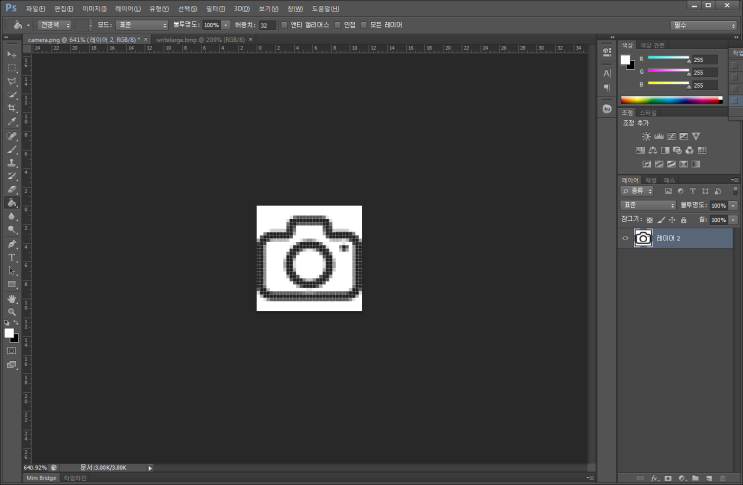Toggle the layer filter switch

(735, 191)
